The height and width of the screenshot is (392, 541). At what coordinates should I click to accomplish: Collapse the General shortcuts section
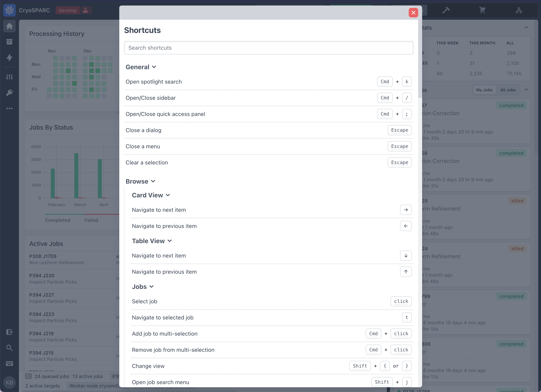[154, 67]
